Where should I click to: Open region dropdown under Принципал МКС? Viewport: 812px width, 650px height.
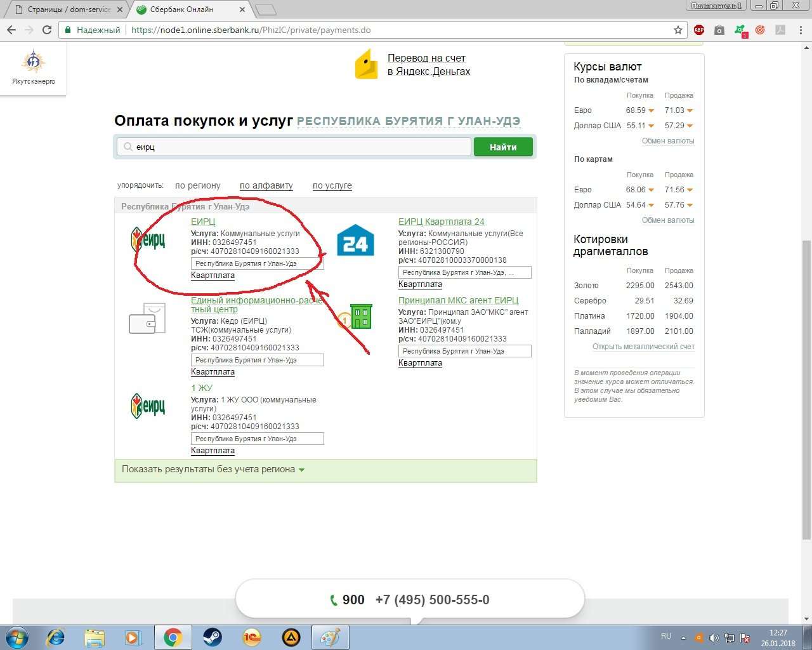click(x=465, y=351)
